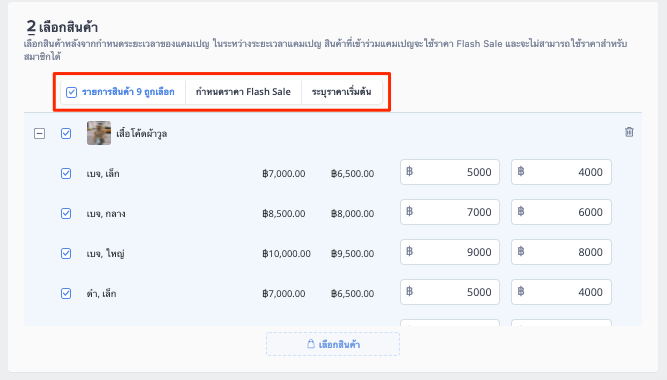Click the รายการสินค้า 9 ถูกเลือก label
Viewport: 667px width, 380px height.
click(x=128, y=92)
